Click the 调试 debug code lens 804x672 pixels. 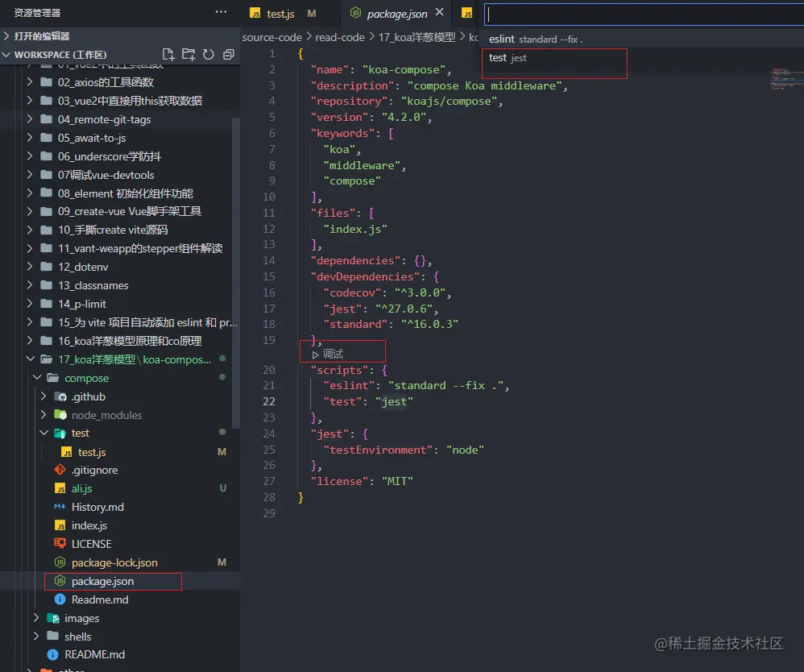coord(328,354)
